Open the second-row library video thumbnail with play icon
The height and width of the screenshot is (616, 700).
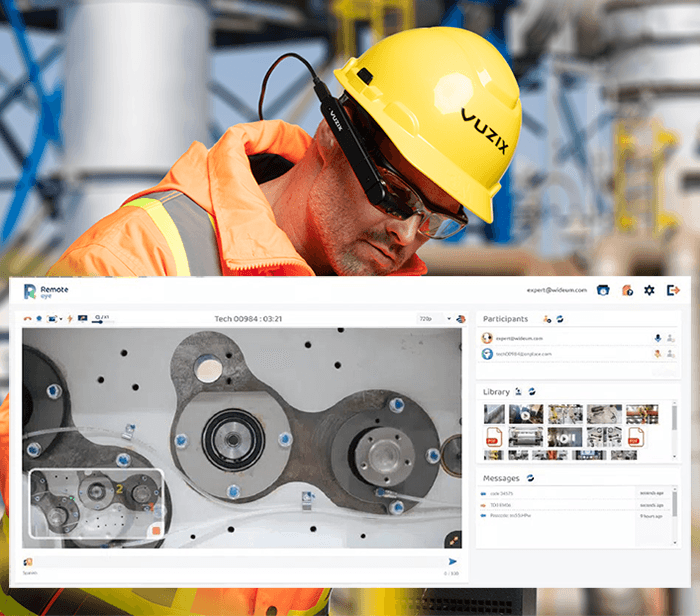coord(565,437)
